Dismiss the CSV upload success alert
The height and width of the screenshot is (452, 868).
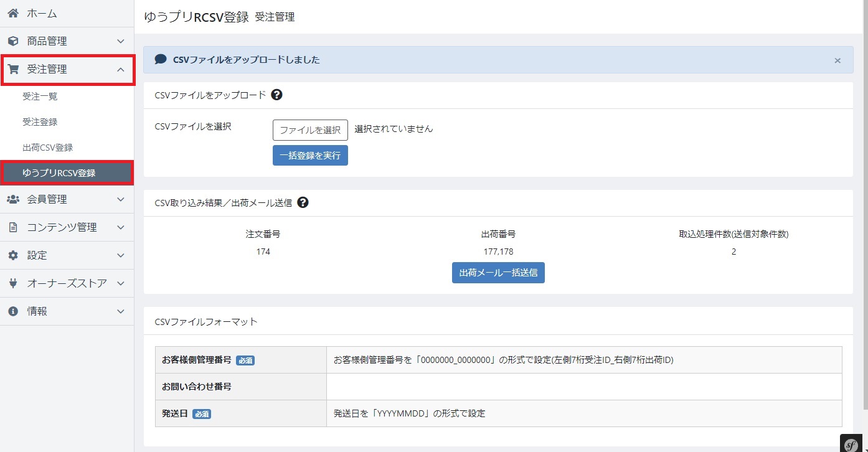[837, 60]
